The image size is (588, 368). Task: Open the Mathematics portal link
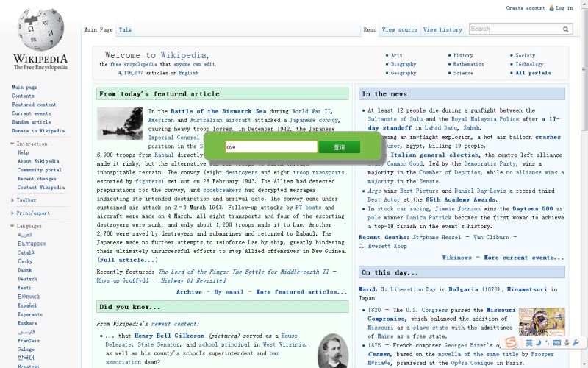[468, 64]
